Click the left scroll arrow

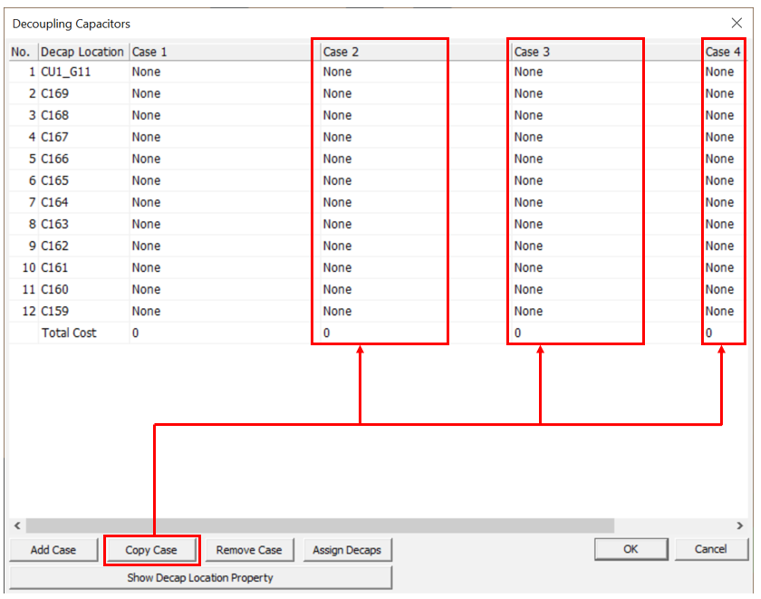(17, 526)
